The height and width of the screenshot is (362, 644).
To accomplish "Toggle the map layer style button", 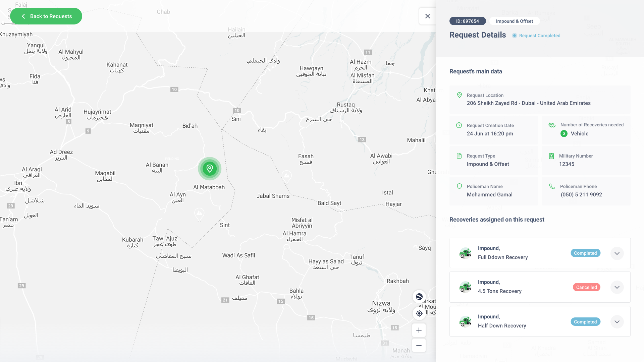I will coord(419,297).
